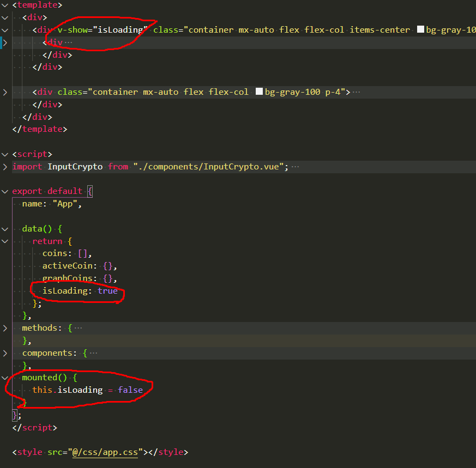This screenshot has width=476, height=468.
Task: Collapse the mounted() hook fold chevron
Action: click(5, 378)
